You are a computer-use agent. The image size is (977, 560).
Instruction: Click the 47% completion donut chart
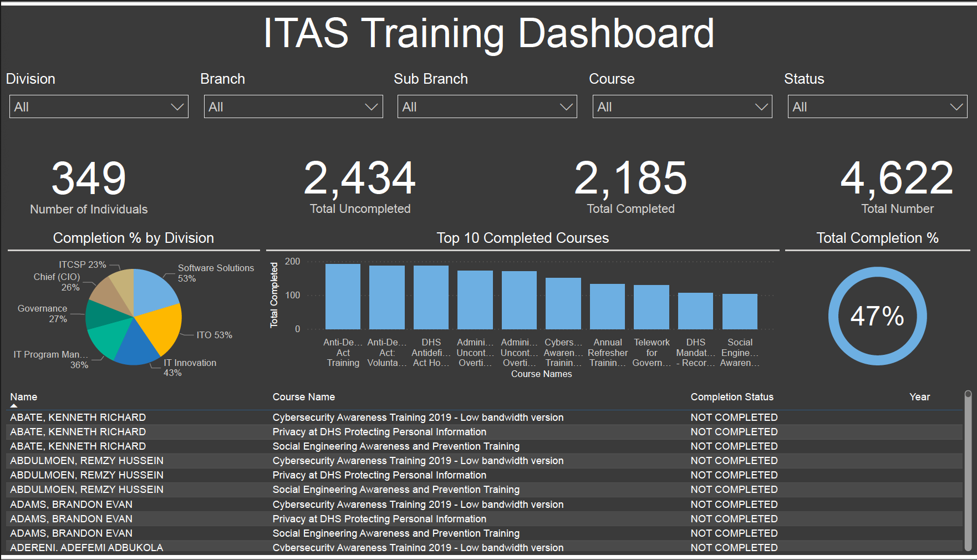point(877,316)
